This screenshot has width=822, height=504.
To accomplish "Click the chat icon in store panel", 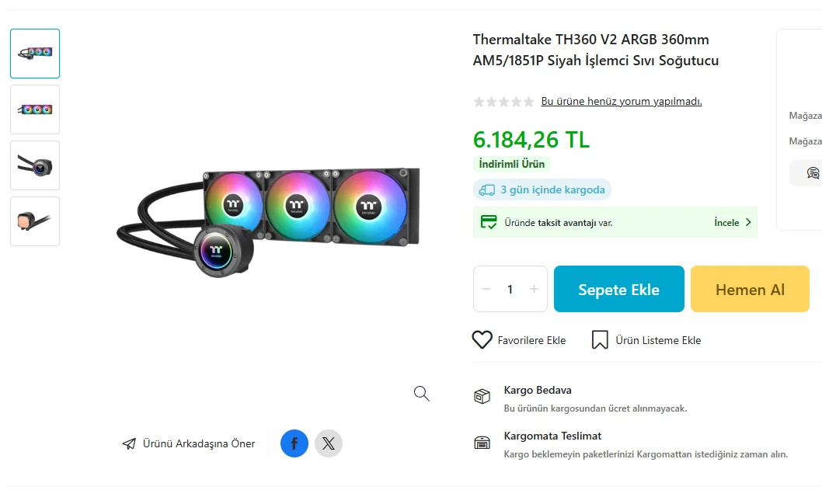I will click(813, 172).
